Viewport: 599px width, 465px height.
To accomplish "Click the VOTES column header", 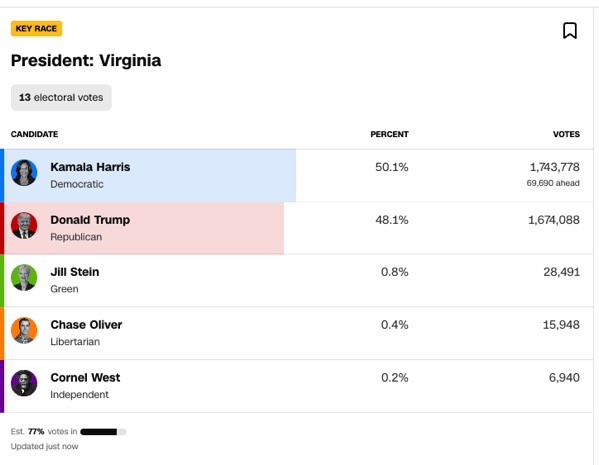I will coord(566,134).
